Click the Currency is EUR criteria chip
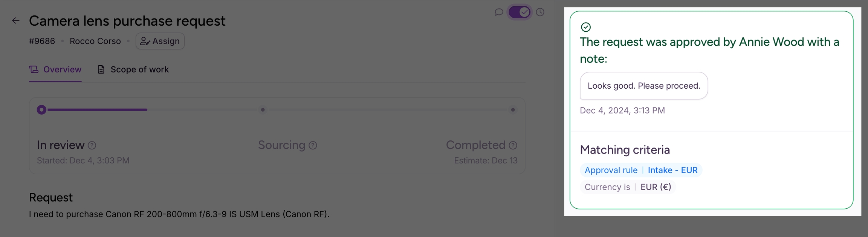 point(628,187)
